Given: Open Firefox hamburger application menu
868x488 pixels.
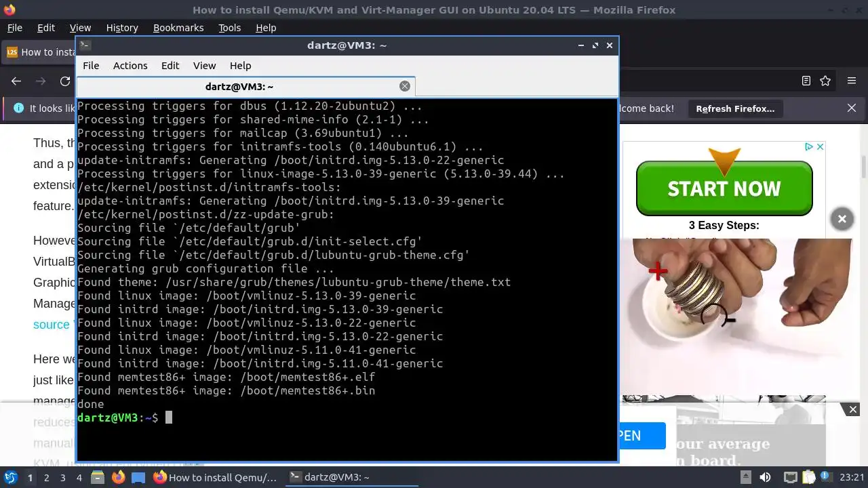Looking at the screenshot, I should (x=852, y=81).
